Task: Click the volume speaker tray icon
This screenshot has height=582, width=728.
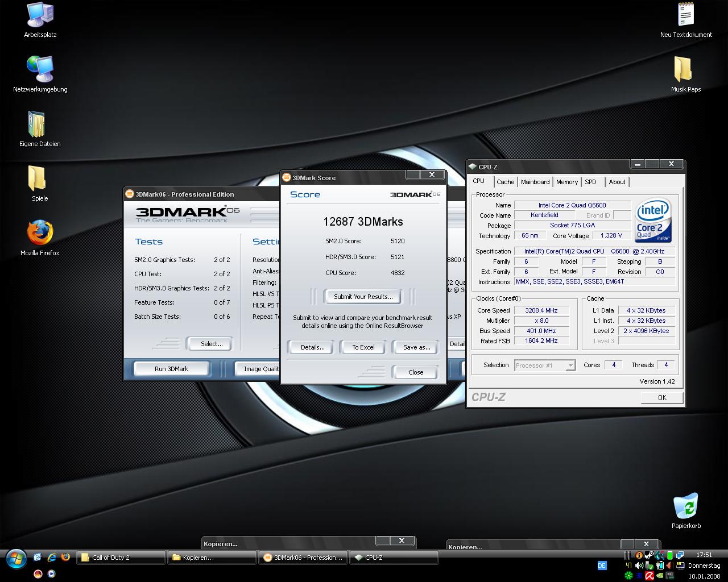Action: pos(639,566)
